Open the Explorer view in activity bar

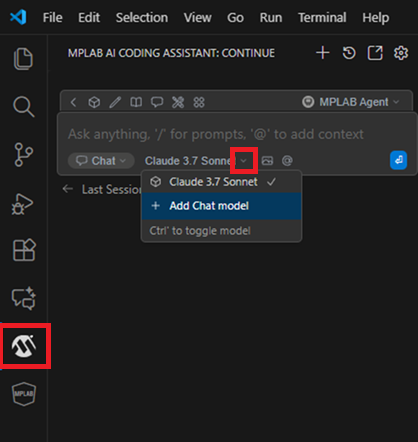point(23,59)
